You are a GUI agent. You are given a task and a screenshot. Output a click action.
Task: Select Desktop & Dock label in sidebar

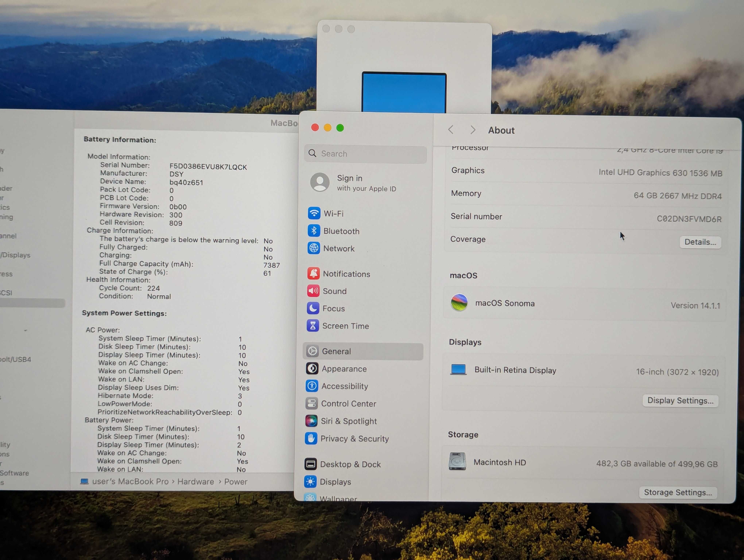click(x=350, y=464)
